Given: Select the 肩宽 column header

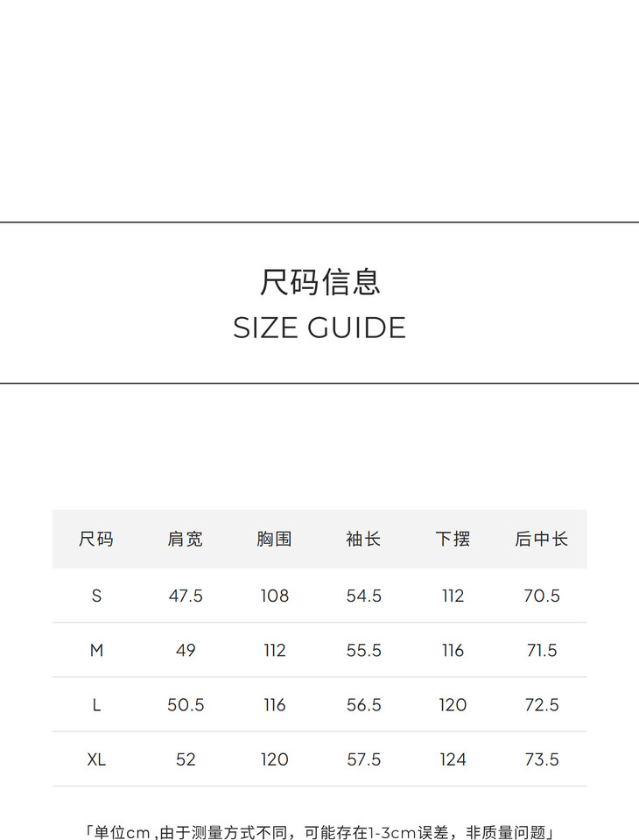Looking at the screenshot, I should tap(186, 540).
